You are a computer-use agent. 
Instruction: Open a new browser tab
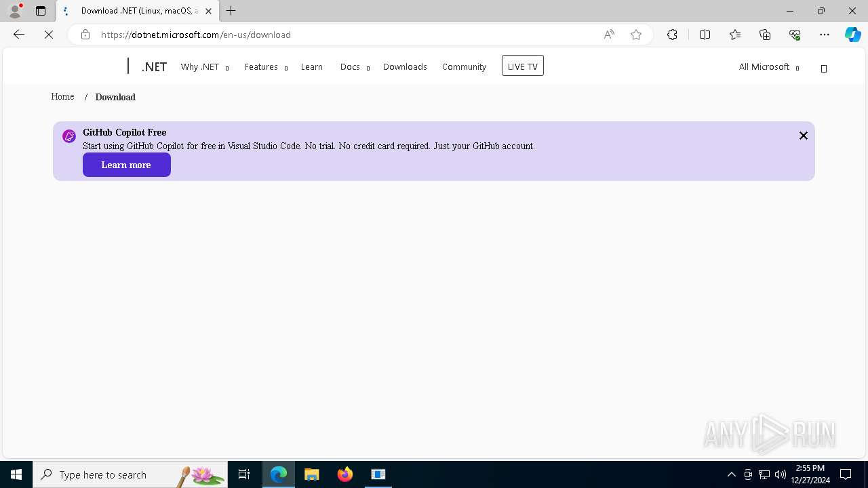tap(231, 11)
